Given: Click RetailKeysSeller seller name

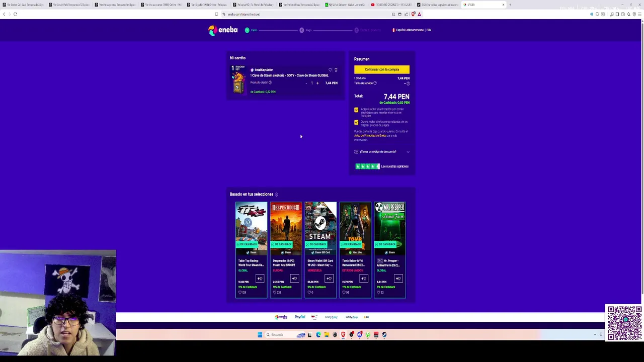Looking at the screenshot, I should tap(264, 70).
